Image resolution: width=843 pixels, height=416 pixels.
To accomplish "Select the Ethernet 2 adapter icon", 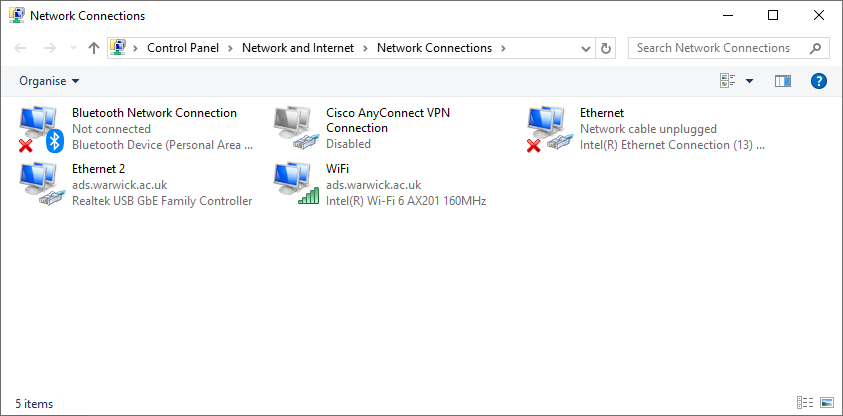I will click(x=40, y=185).
